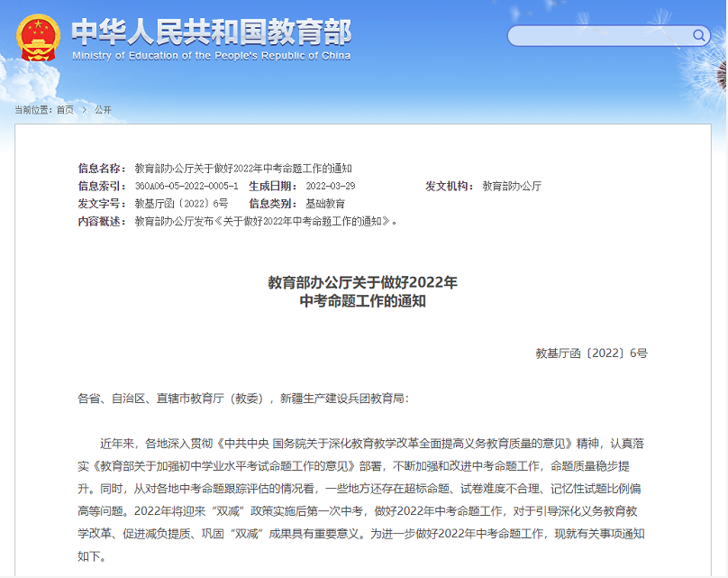Click the 当前位置 label
The image size is (728, 578).
coord(33,110)
